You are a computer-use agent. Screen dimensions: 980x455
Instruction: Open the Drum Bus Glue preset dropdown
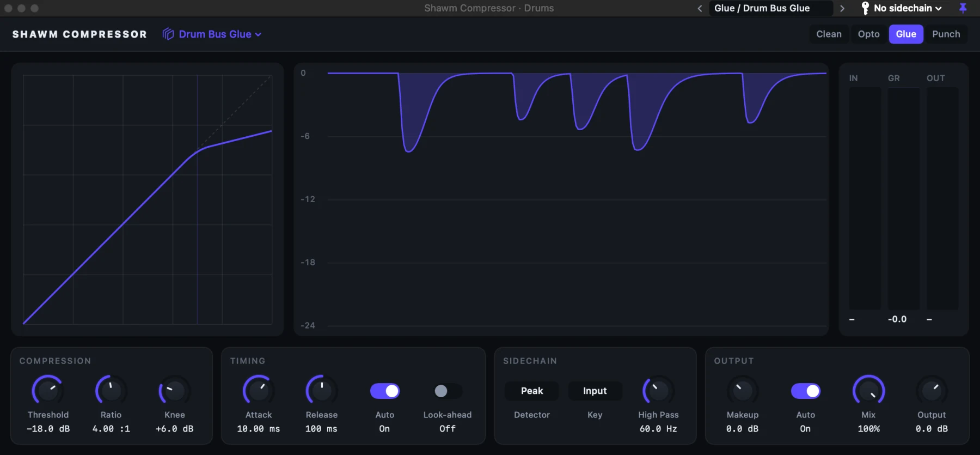[220, 34]
